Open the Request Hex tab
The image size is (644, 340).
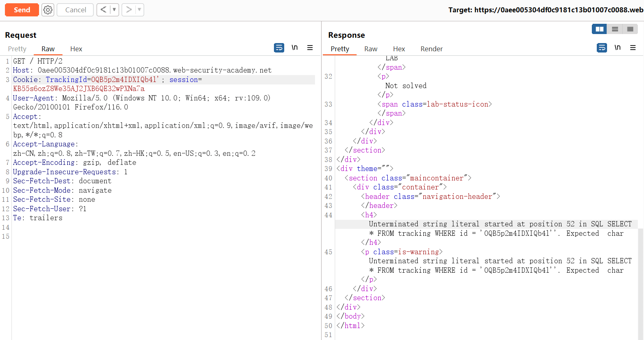pos(76,49)
